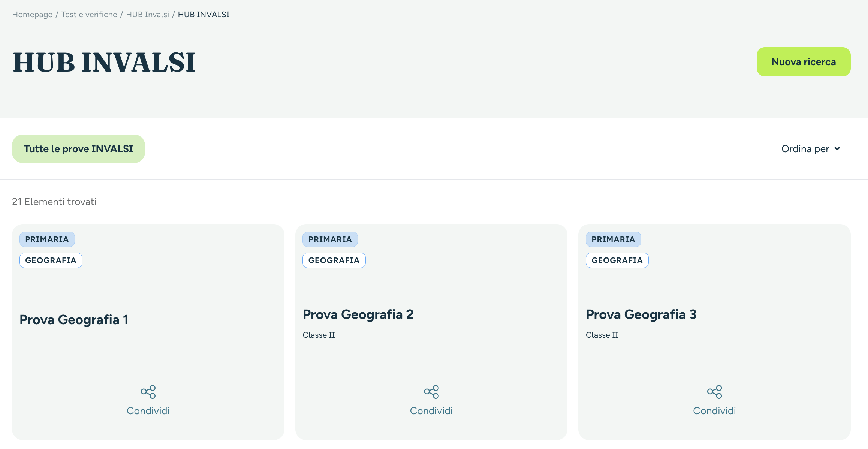Open Prova Geografia 3 title
This screenshot has width=868, height=449.
[x=641, y=314]
